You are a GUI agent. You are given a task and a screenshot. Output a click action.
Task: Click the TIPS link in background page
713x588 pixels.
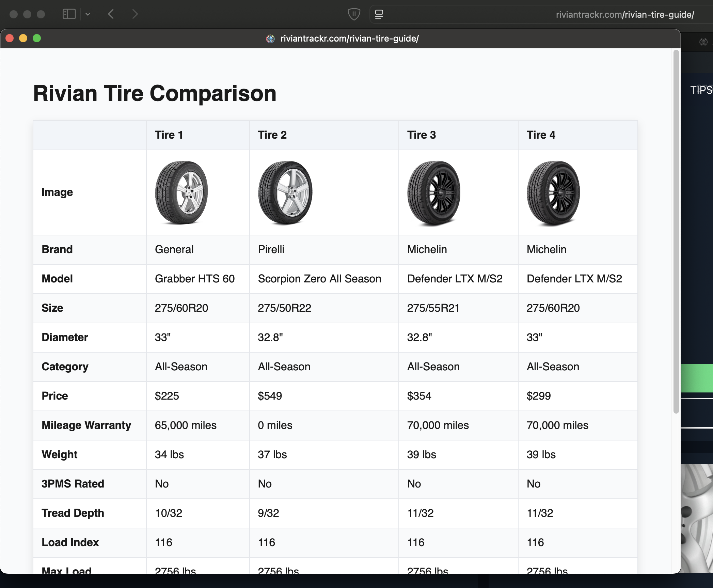click(x=701, y=90)
